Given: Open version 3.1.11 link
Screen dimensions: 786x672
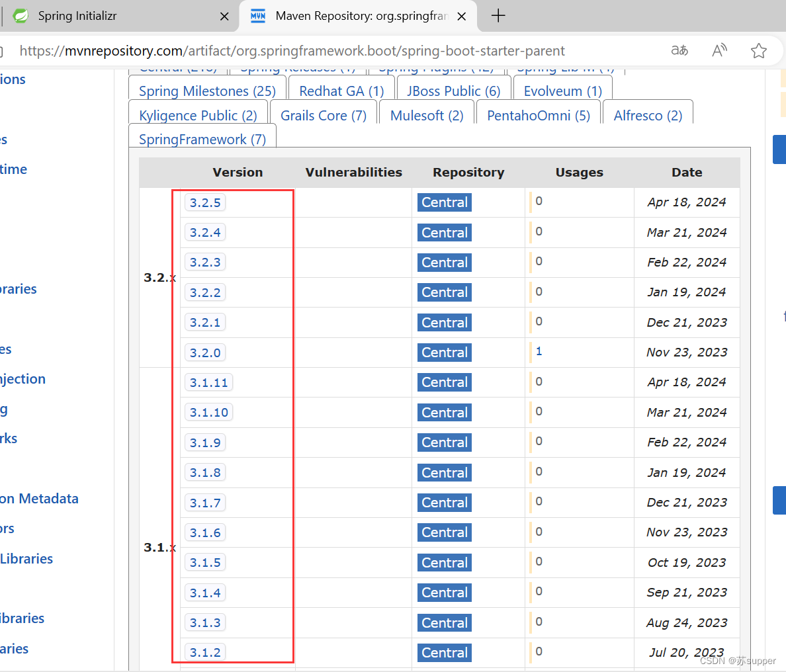Looking at the screenshot, I should 208,382.
